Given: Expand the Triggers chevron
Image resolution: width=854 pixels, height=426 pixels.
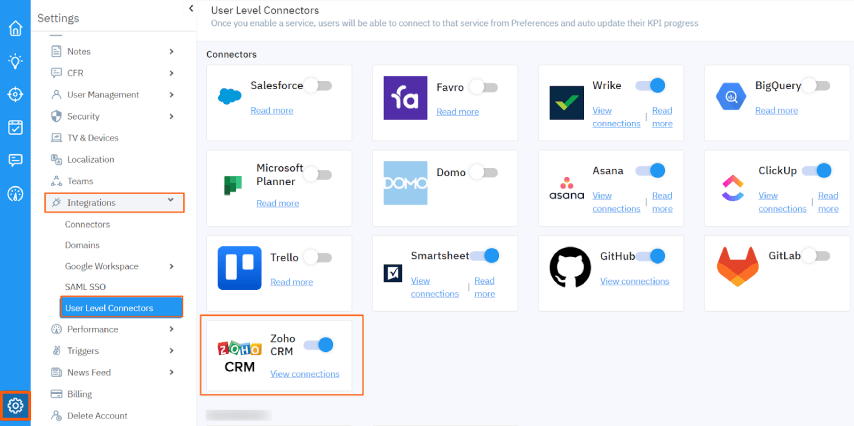Looking at the screenshot, I should 171,351.
